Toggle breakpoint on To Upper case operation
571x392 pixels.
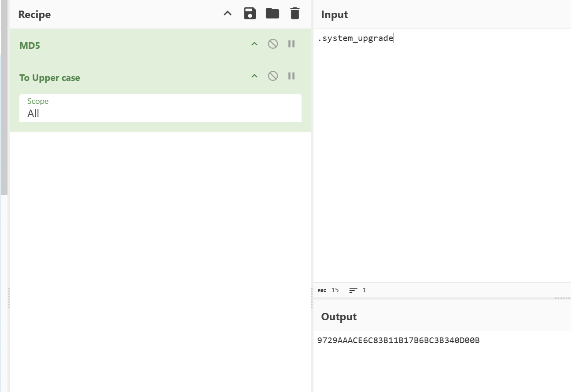pyautogui.click(x=291, y=76)
